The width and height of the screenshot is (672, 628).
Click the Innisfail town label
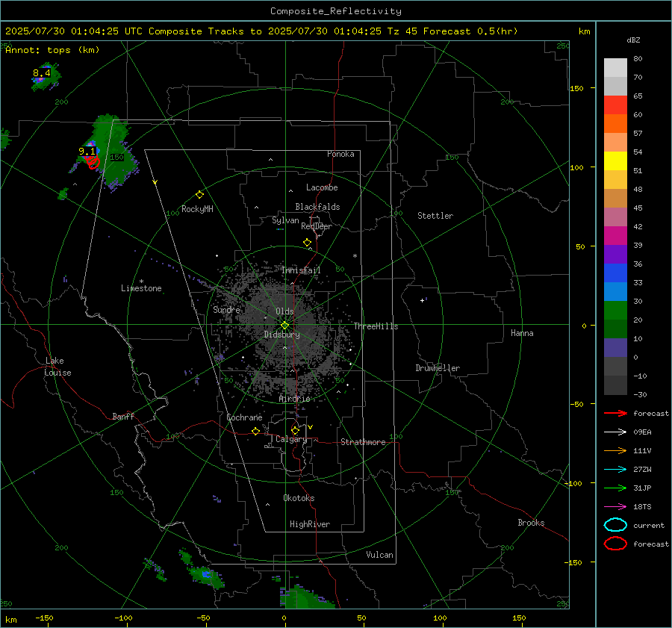(301, 270)
